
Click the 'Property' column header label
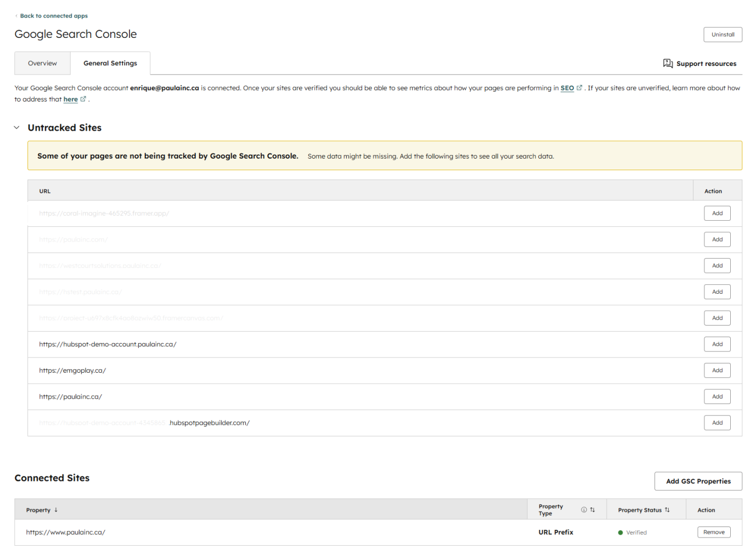[x=38, y=510]
